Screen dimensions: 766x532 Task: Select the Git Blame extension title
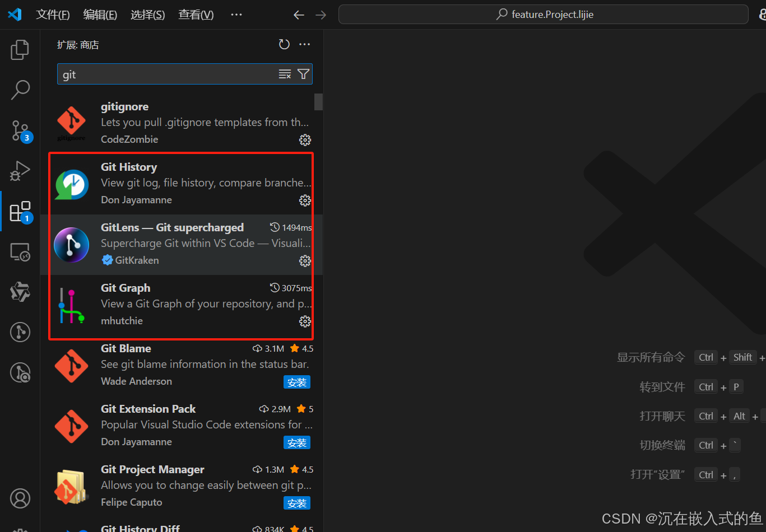(126, 348)
